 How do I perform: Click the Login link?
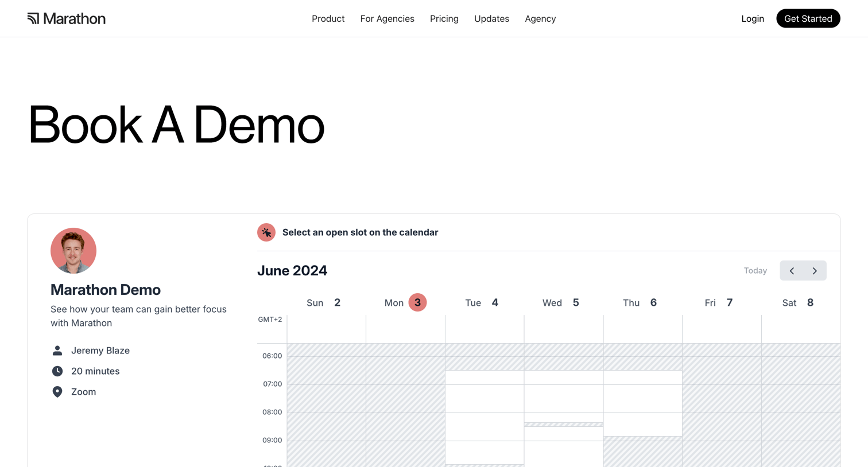coord(753,19)
